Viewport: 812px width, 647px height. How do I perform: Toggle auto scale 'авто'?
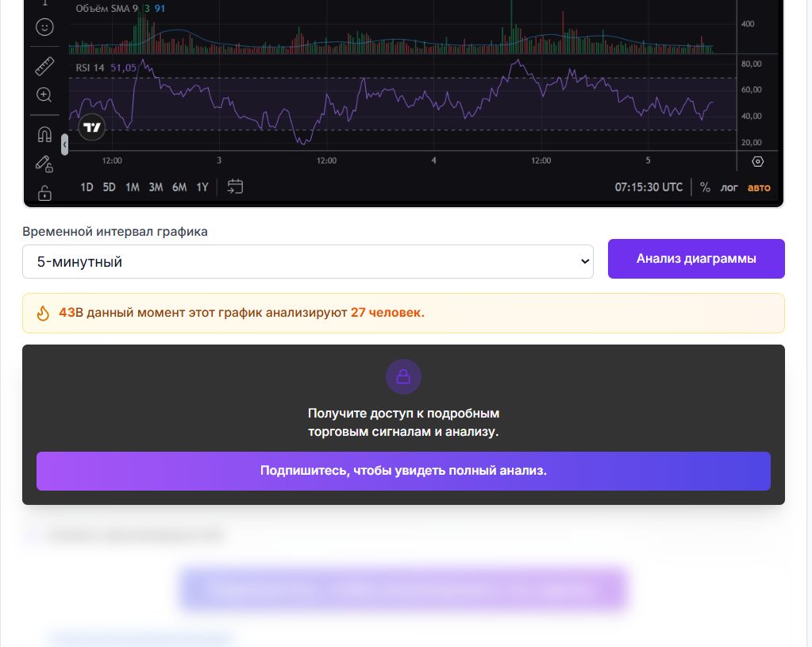[x=759, y=187]
